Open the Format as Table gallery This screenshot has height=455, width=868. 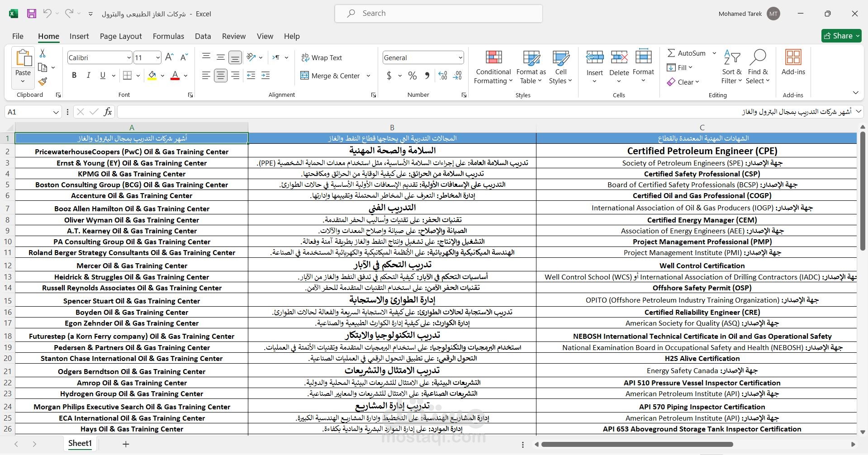click(531, 67)
